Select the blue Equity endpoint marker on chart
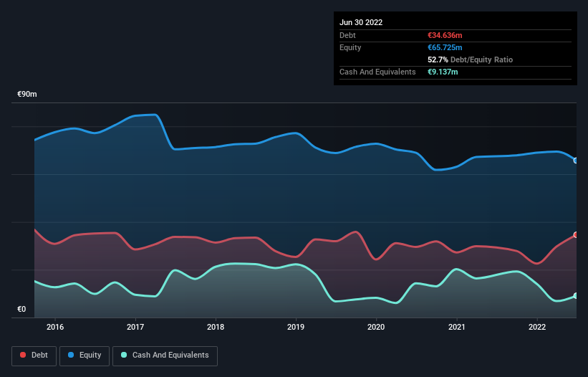The width and height of the screenshot is (588, 377). pyautogui.click(x=576, y=161)
